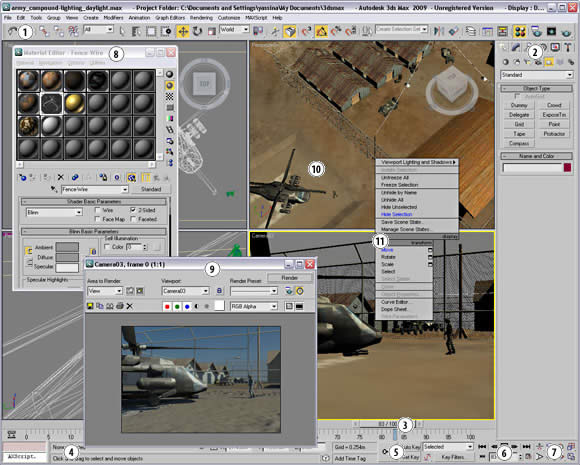The width and height of the screenshot is (580, 465).
Task: Open the Rendering menu
Action: point(201,18)
